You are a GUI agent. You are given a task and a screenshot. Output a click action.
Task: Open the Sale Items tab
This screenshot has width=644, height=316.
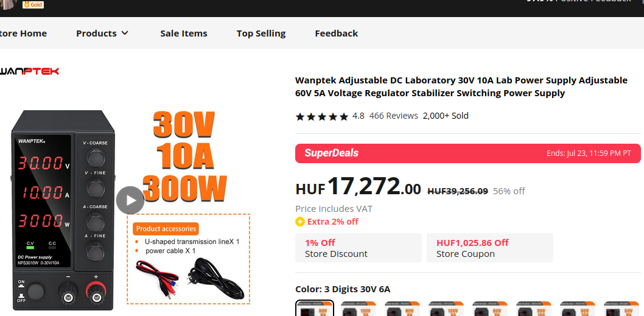pyautogui.click(x=184, y=33)
